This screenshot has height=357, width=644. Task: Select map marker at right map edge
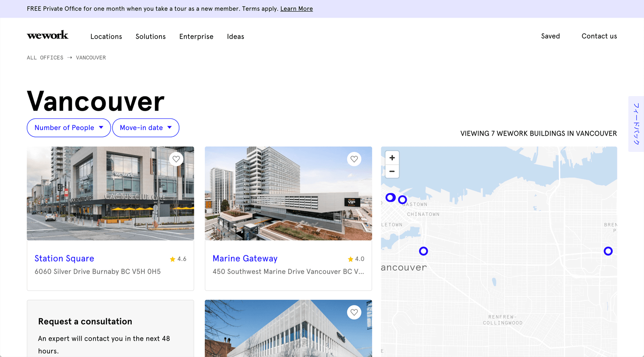coord(608,251)
